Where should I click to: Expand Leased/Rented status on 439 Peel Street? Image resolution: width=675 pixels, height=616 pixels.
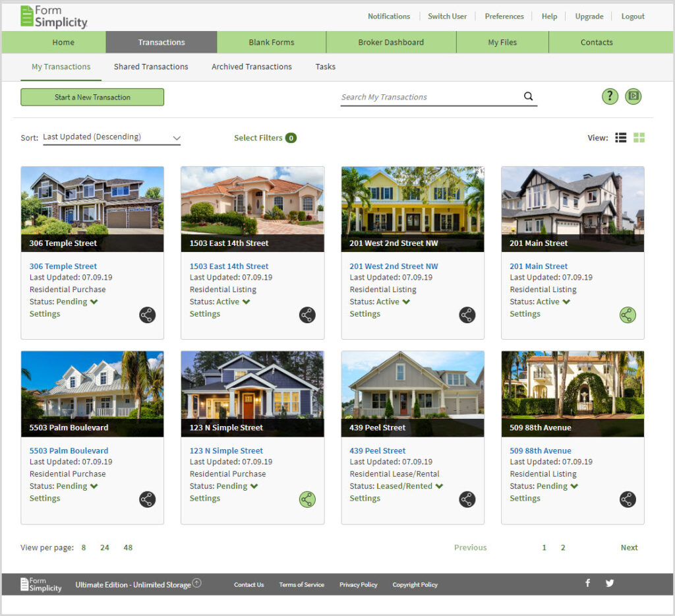tap(439, 487)
